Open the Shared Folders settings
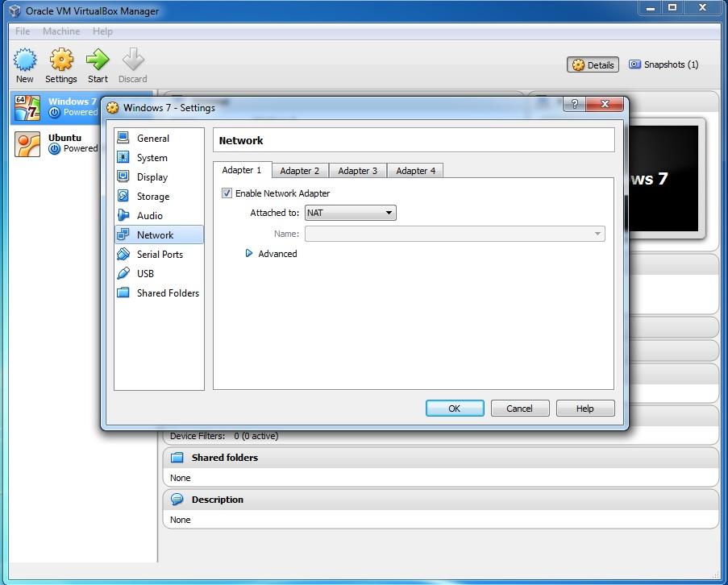Image resolution: width=728 pixels, height=585 pixels. point(169,292)
